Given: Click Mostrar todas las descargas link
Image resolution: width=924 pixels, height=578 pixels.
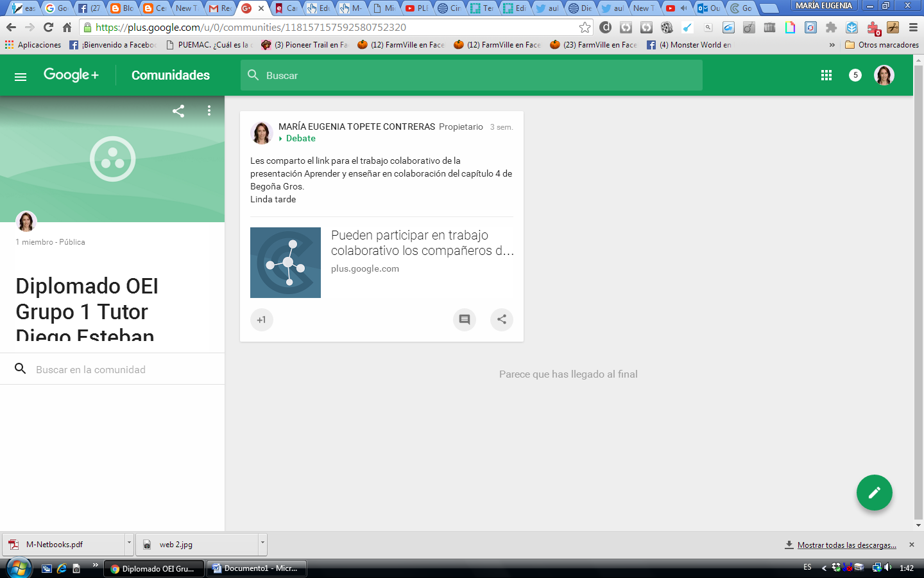Looking at the screenshot, I should [x=847, y=545].
